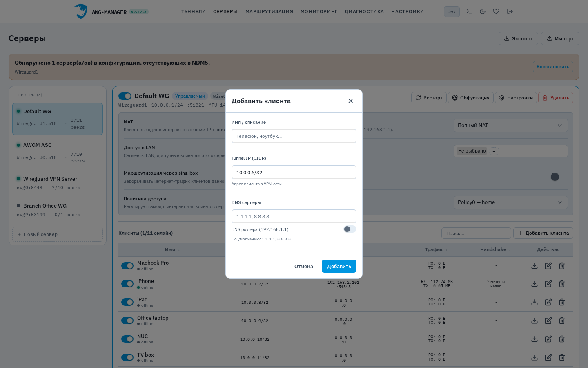
Task: Click the DNS серверы input field
Action: 294,216
